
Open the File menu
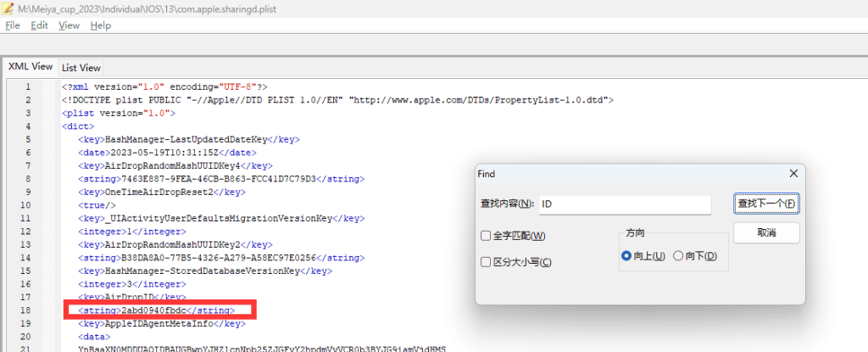13,25
